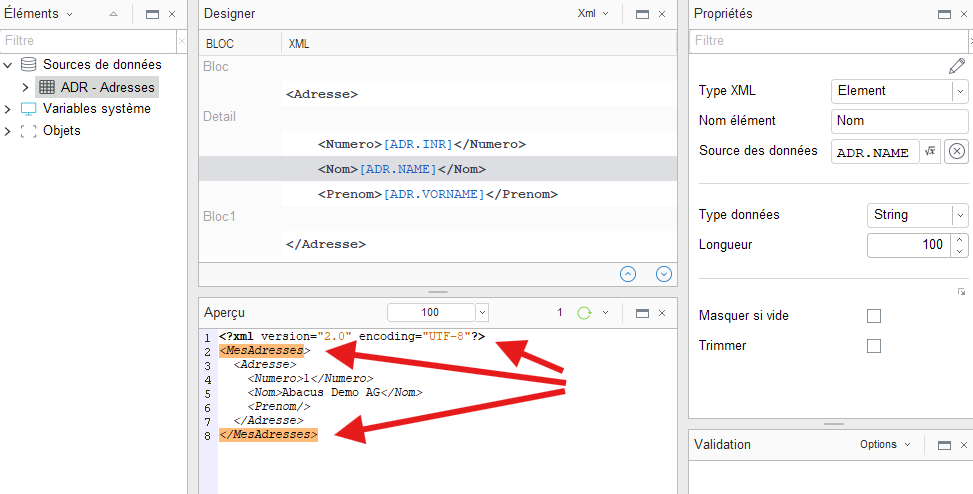The width and height of the screenshot is (973, 494).
Task: Click the ADR table icon
Action: [47, 88]
